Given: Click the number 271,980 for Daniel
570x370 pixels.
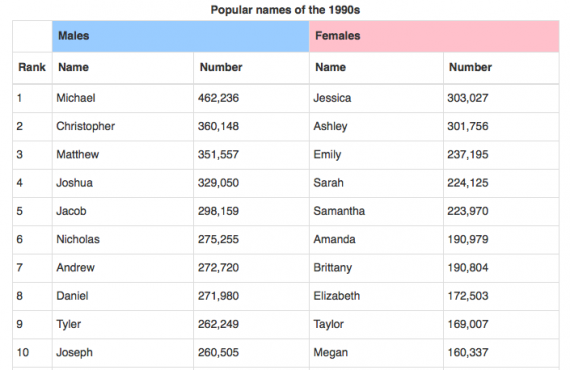Looking at the screenshot, I should 218,296.
